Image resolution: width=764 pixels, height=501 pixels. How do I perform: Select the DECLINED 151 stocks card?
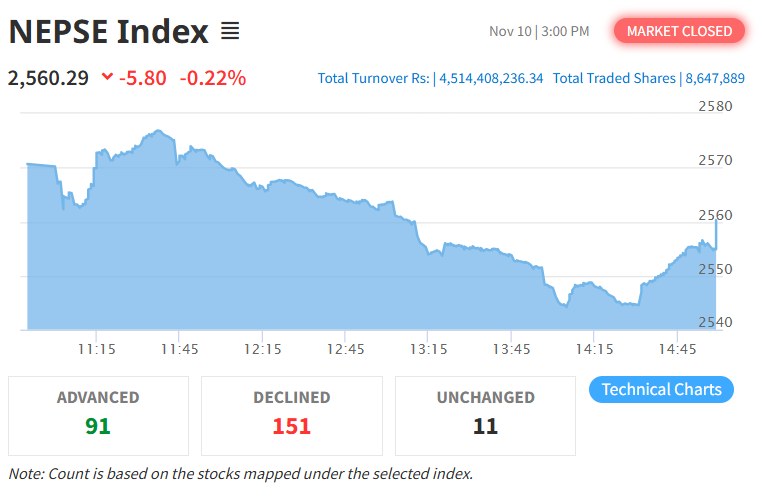(292, 415)
